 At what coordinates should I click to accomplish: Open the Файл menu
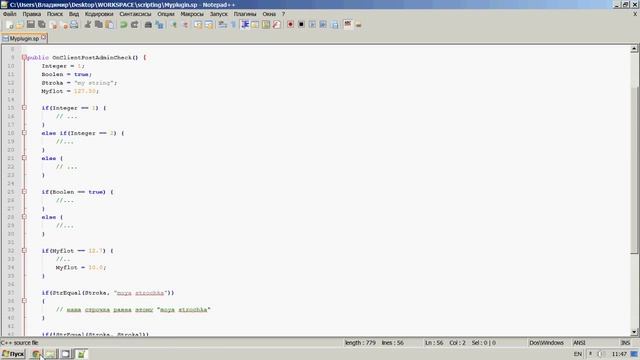pyautogui.click(x=10, y=14)
